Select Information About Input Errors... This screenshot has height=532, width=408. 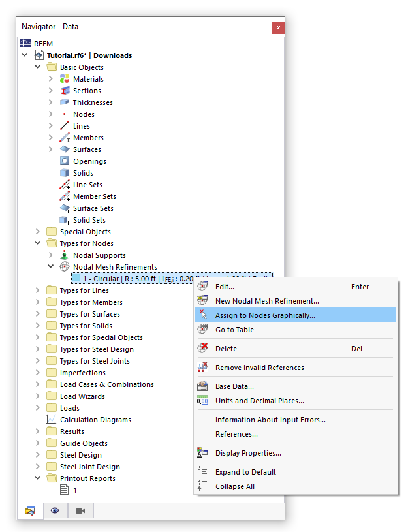pyautogui.click(x=296, y=420)
